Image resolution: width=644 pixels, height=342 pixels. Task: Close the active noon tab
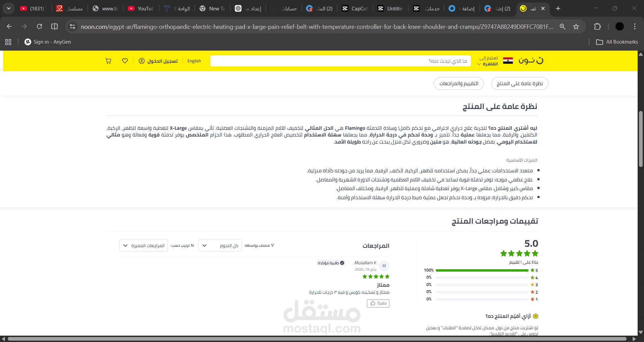pyautogui.click(x=543, y=8)
